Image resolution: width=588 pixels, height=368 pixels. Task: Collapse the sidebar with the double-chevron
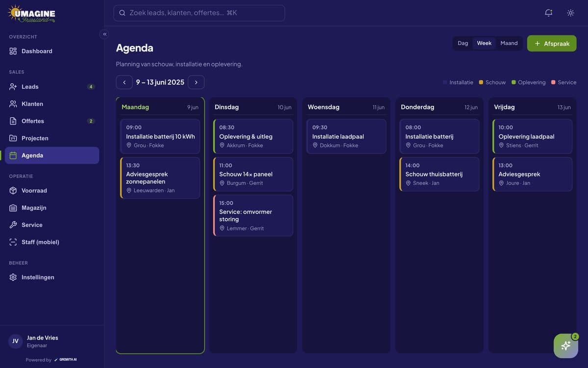pos(104,34)
